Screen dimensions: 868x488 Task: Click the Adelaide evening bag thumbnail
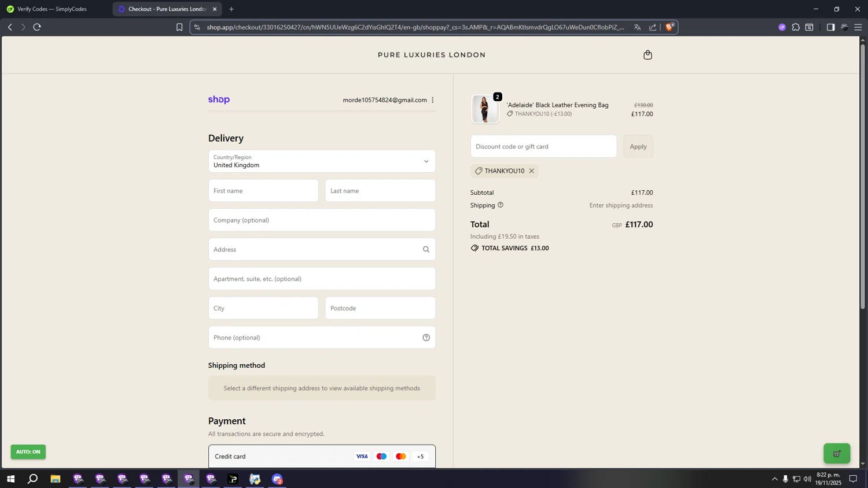pos(485,109)
